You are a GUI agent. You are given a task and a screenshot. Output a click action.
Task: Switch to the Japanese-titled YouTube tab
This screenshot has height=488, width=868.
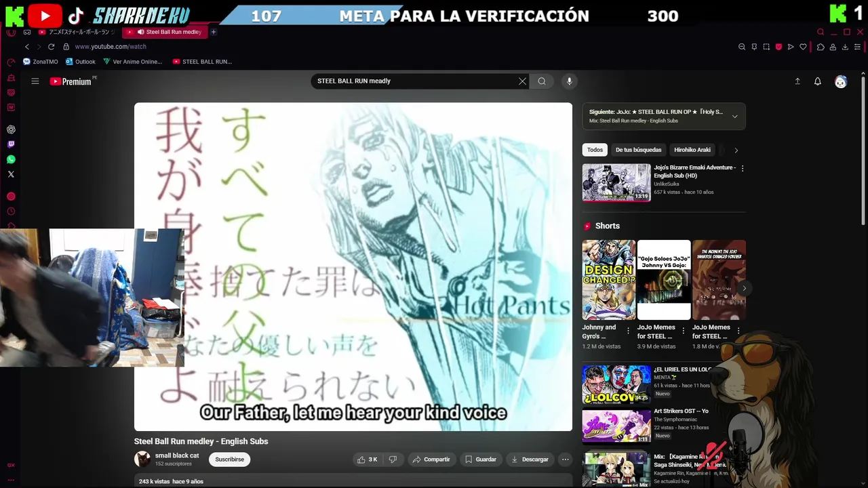[x=78, y=32]
